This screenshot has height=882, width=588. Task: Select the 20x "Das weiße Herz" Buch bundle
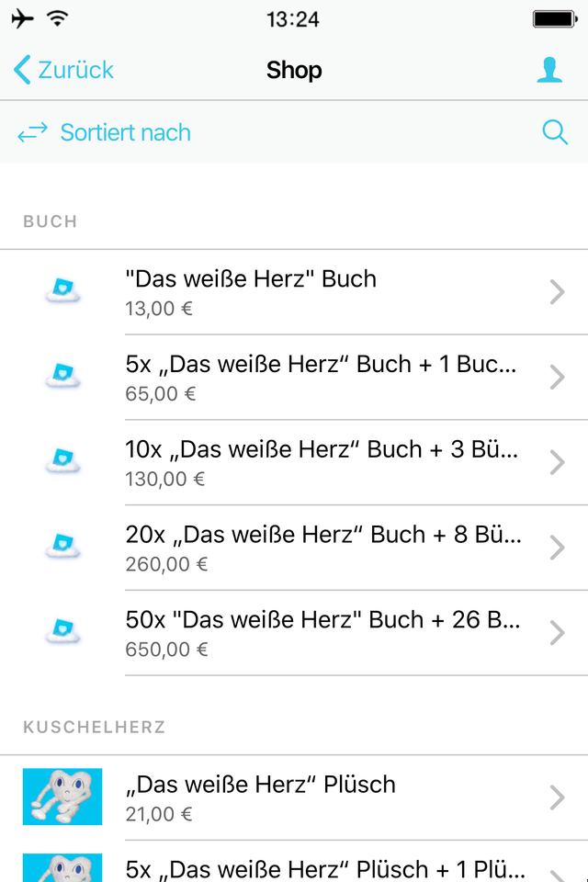click(322, 548)
